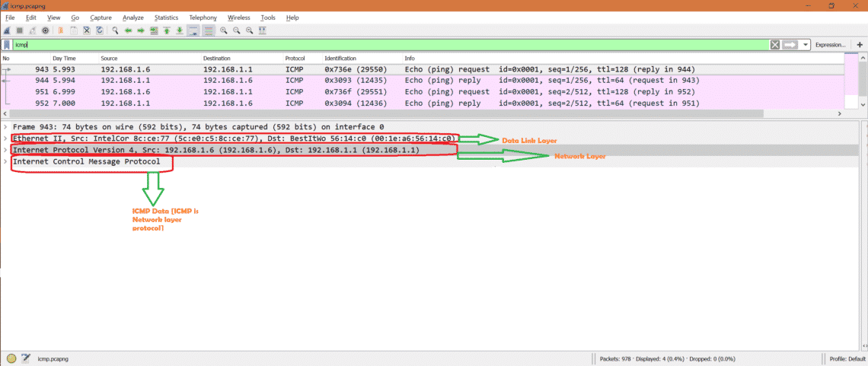Screen dimensions: 868x366
Task: Sort by Protocol column header
Action: point(302,58)
